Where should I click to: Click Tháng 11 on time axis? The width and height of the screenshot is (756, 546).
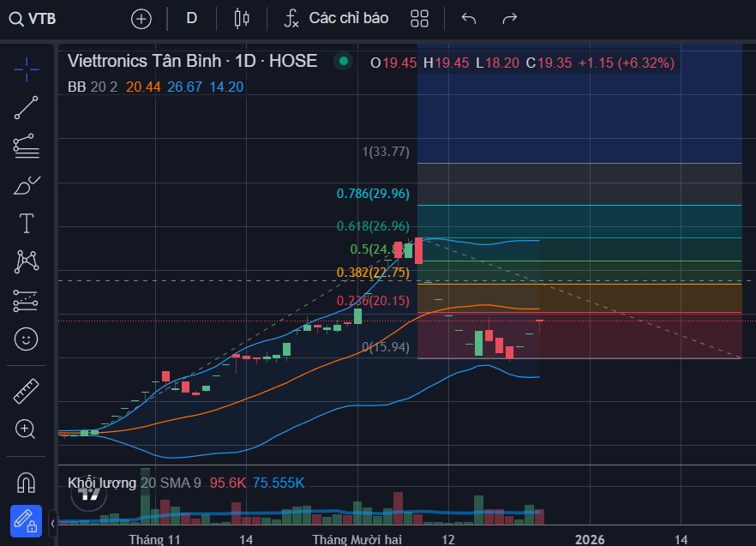click(154, 539)
